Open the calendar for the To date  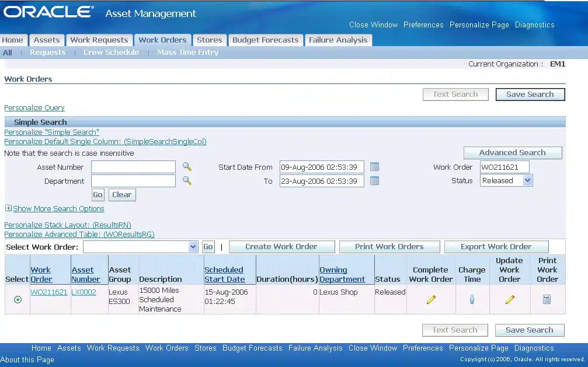tap(374, 181)
